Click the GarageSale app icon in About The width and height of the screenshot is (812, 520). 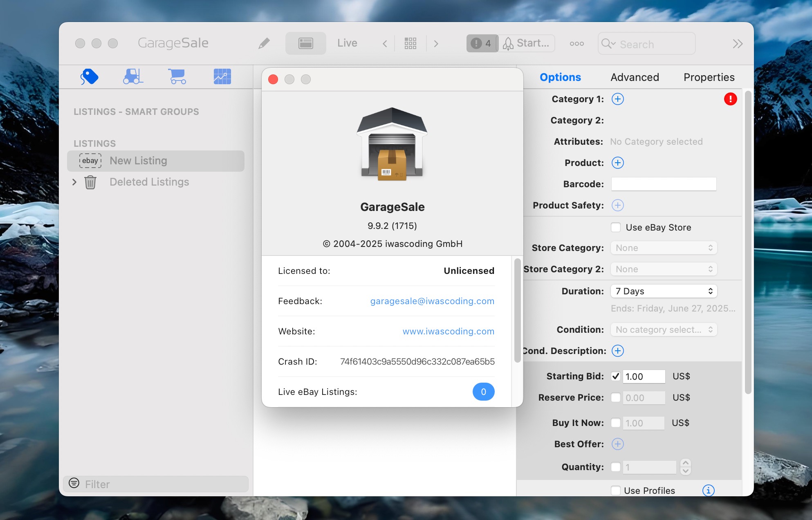(x=392, y=144)
